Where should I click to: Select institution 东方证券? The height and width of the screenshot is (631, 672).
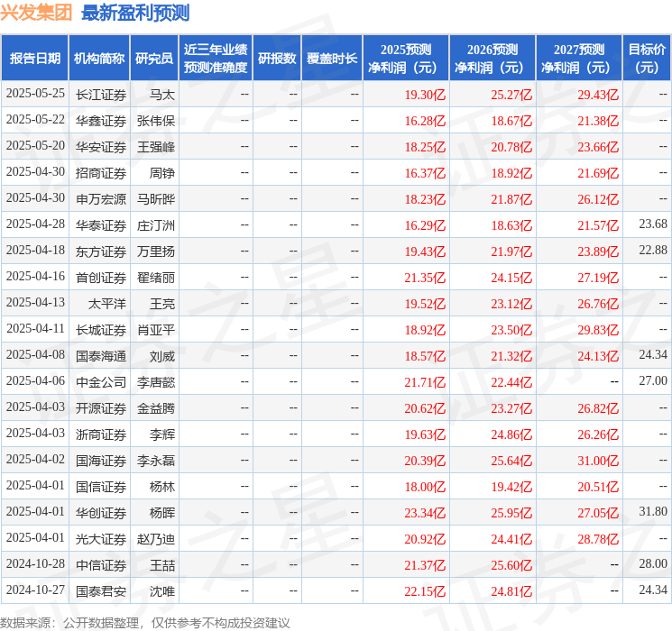coord(101,251)
